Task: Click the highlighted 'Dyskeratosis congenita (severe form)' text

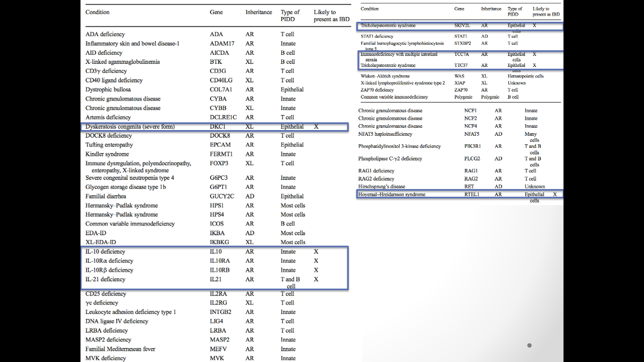Action: click(x=130, y=126)
